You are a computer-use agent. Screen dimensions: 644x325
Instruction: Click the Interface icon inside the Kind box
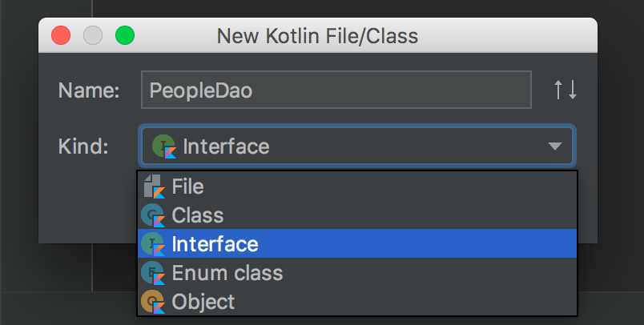click(164, 146)
